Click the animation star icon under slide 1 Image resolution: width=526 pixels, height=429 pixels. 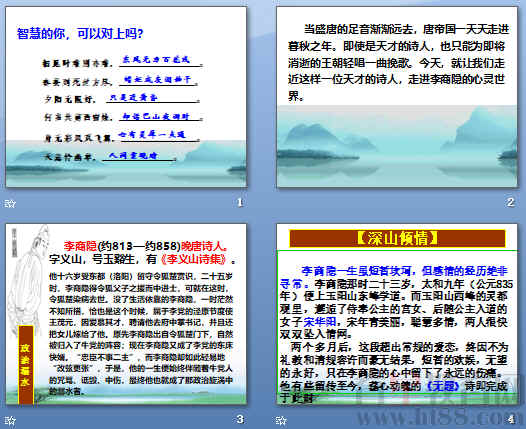tap(10, 203)
